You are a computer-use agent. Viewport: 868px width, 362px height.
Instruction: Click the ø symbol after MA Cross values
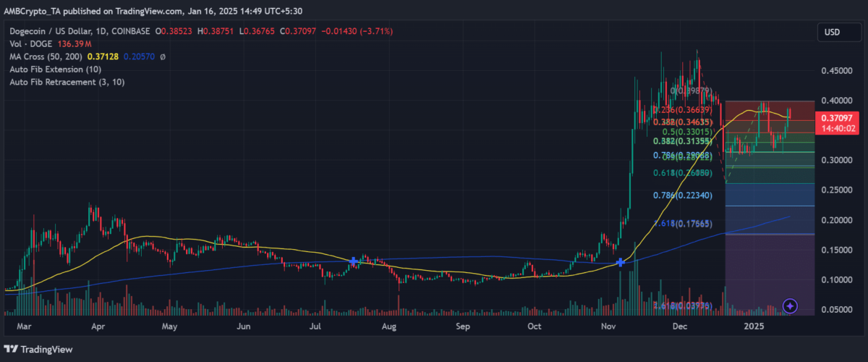163,56
